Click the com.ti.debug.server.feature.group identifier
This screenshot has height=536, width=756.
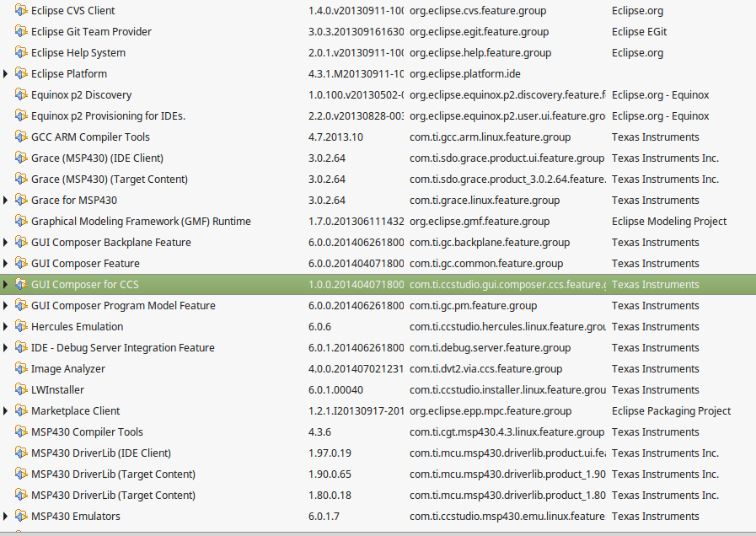pyautogui.click(x=490, y=347)
